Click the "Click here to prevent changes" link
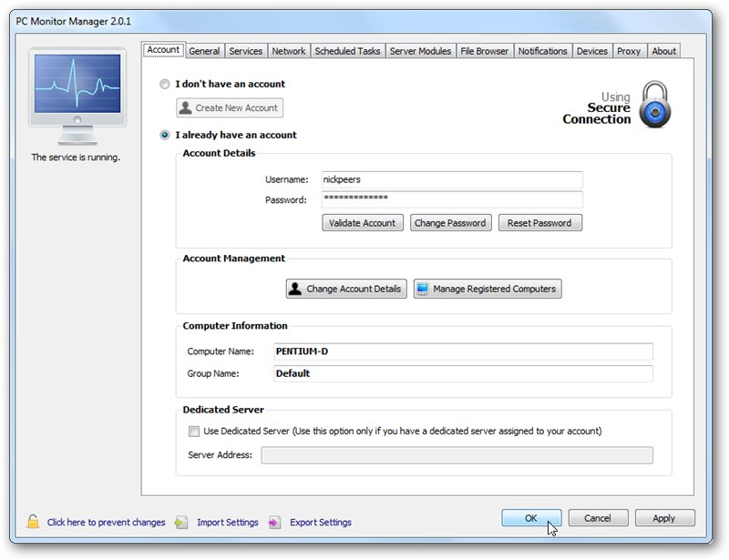The width and height of the screenshot is (729, 560). 106,523
